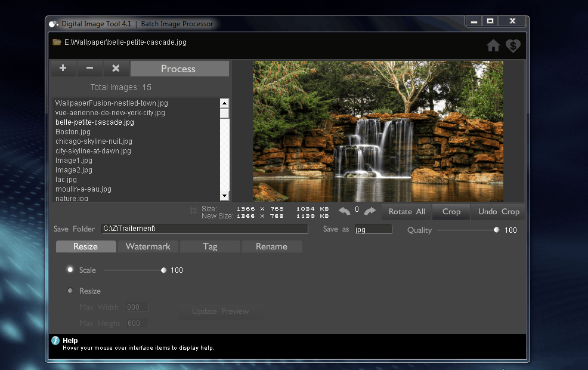
Task: Select Boston.jpg in file list
Action: point(73,132)
